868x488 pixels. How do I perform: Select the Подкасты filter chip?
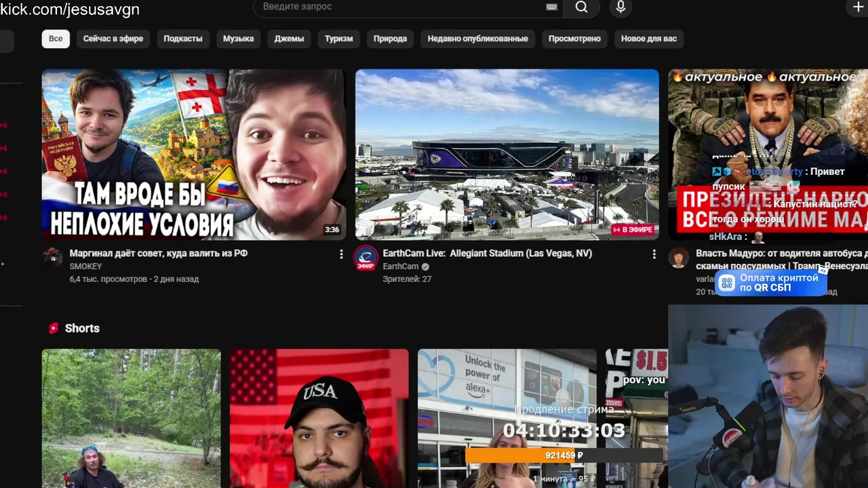[x=183, y=39]
